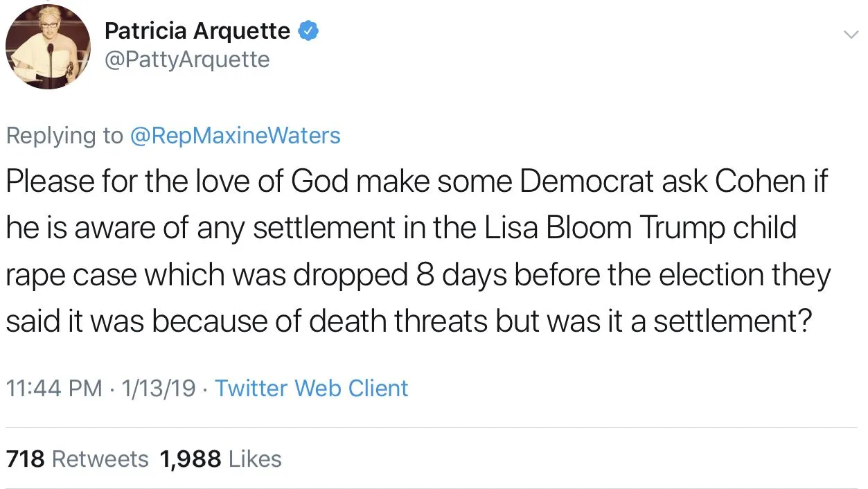Click the tweet's first line of text
Screen dimensions: 868x489
[417, 183]
